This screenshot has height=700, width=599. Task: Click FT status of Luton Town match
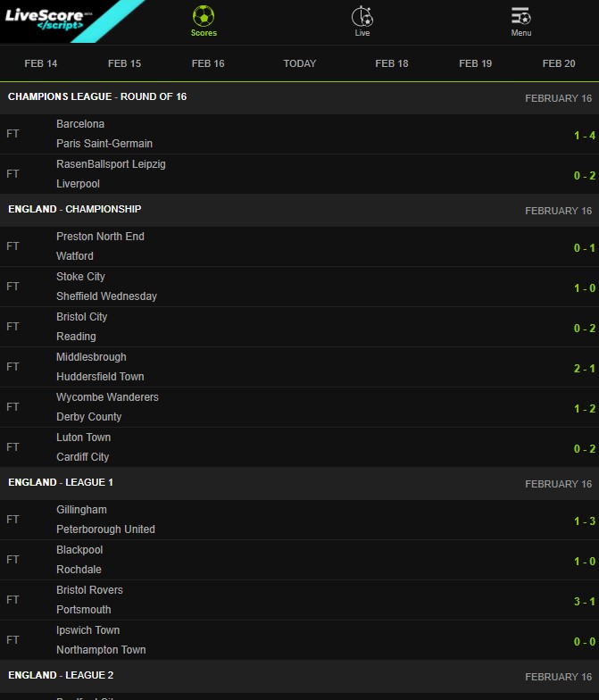pos(12,447)
